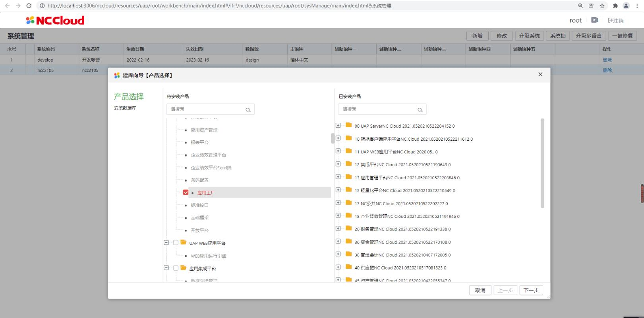Screen dimensions: 644x318
Task: Click the 待安装产品 search field
Action: [x=210, y=109]
